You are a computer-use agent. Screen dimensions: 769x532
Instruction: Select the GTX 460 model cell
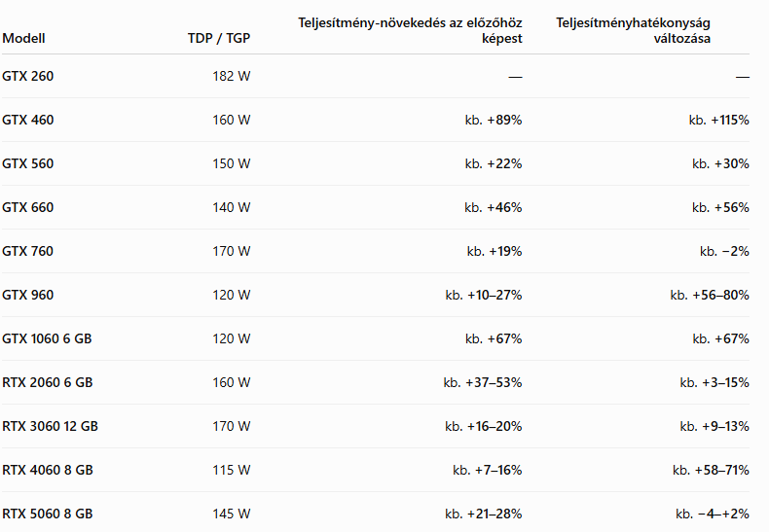[28, 120]
